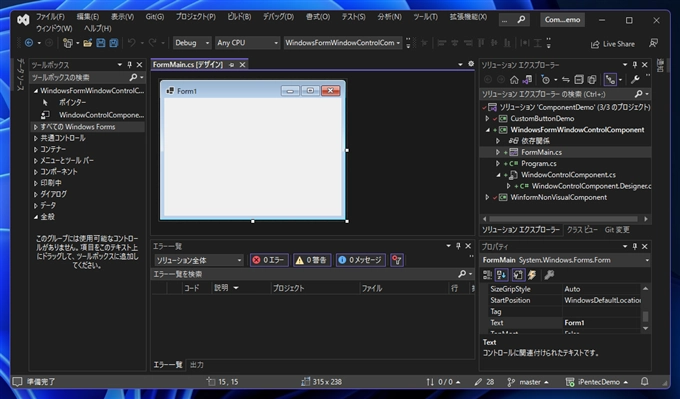Open the Debug configuration dropdown
Viewport: 680px width, 399px height.
click(192, 43)
